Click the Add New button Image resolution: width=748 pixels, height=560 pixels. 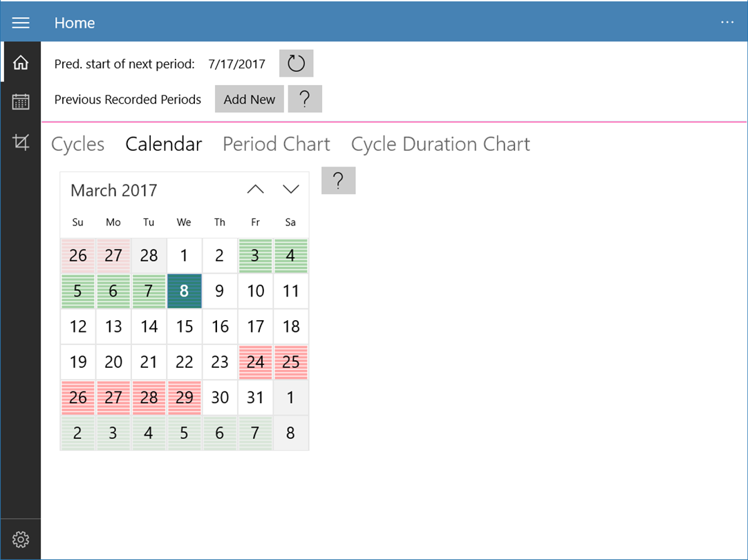click(x=249, y=99)
